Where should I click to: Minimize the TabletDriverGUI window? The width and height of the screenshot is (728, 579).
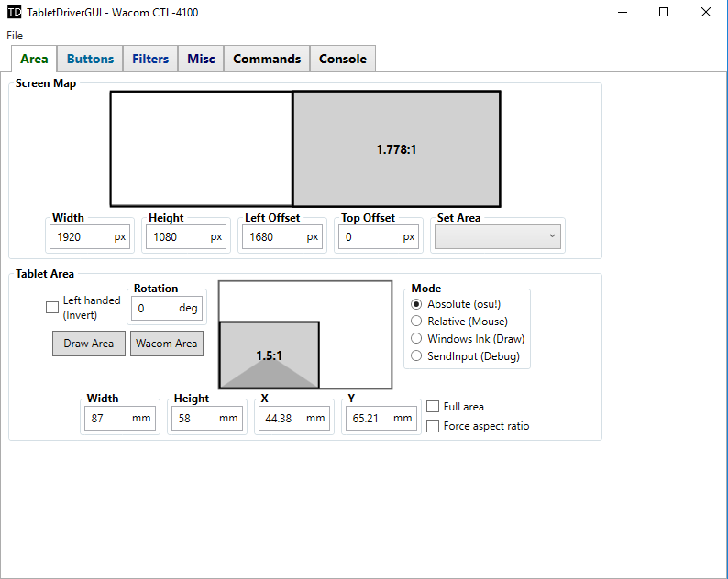(623, 12)
